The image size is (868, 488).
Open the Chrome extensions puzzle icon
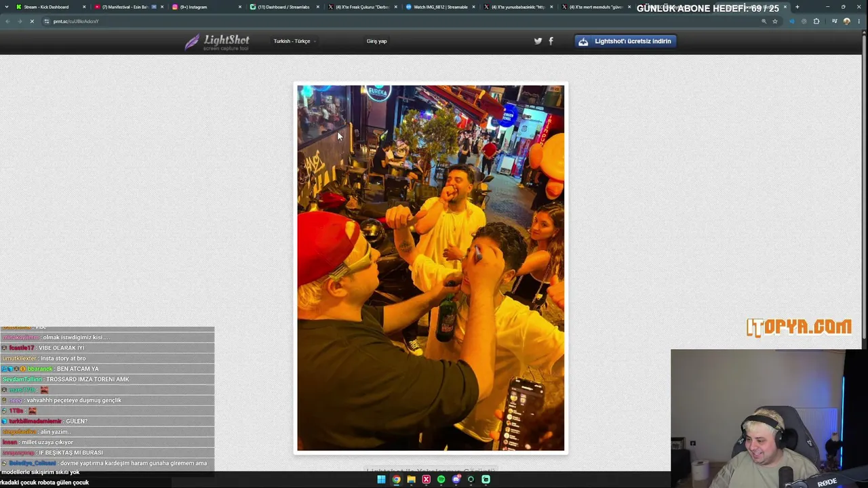tap(816, 21)
